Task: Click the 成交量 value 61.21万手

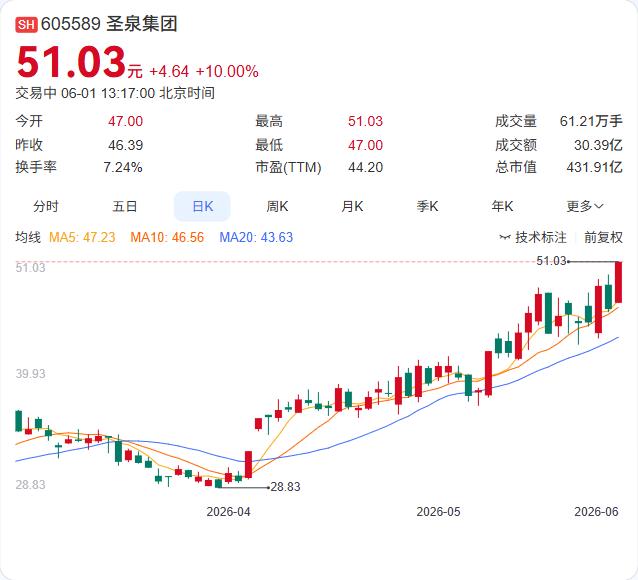Action: pyautogui.click(x=591, y=121)
